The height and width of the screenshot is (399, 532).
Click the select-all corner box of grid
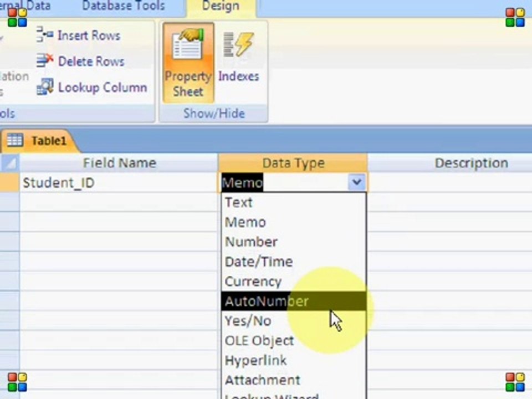tap(9, 163)
